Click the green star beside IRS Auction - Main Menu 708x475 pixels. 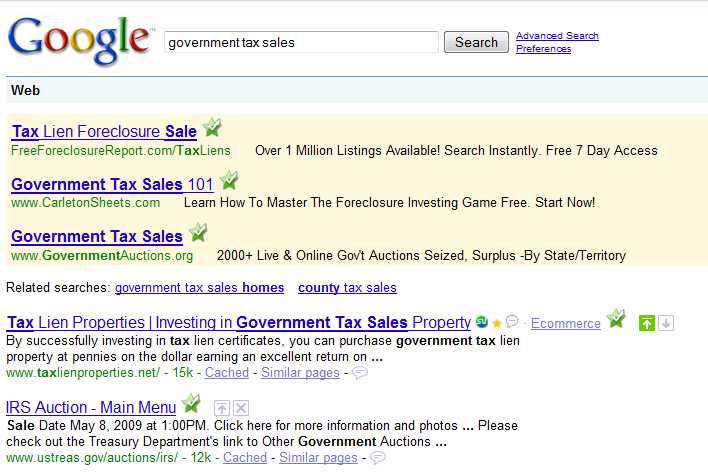(x=191, y=403)
